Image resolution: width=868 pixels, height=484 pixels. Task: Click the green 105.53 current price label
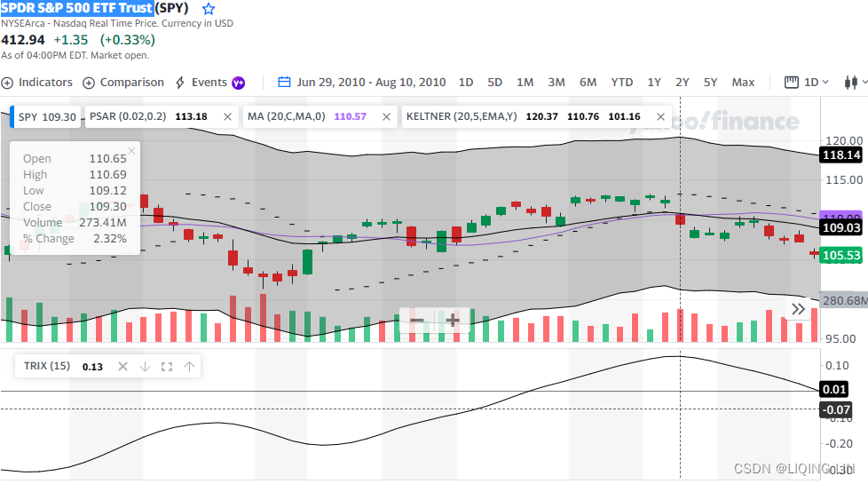coord(840,255)
